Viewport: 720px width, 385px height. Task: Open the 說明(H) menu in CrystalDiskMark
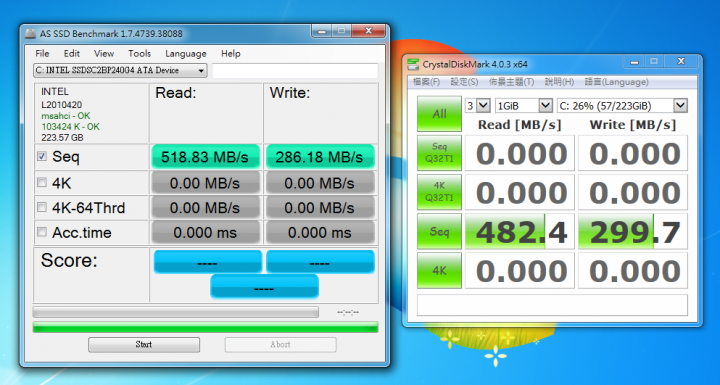(559, 82)
